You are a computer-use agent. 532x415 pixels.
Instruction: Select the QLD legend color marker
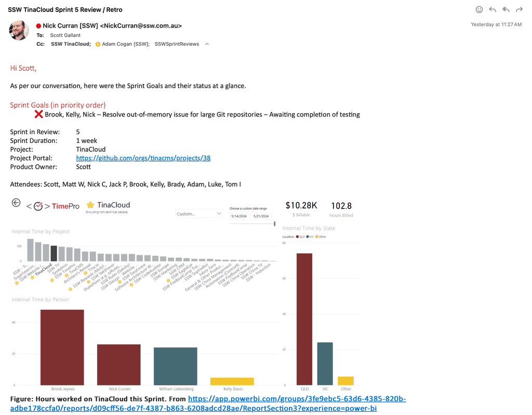tap(298, 236)
